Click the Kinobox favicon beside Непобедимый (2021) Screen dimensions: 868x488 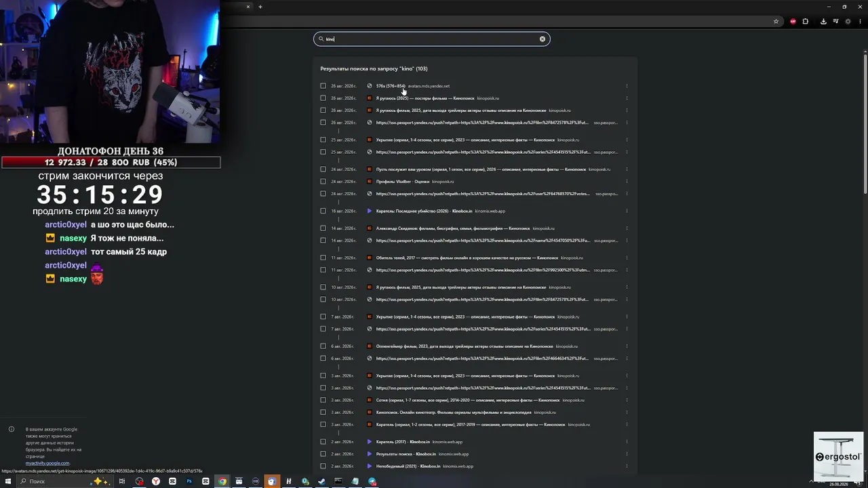(370, 466)
